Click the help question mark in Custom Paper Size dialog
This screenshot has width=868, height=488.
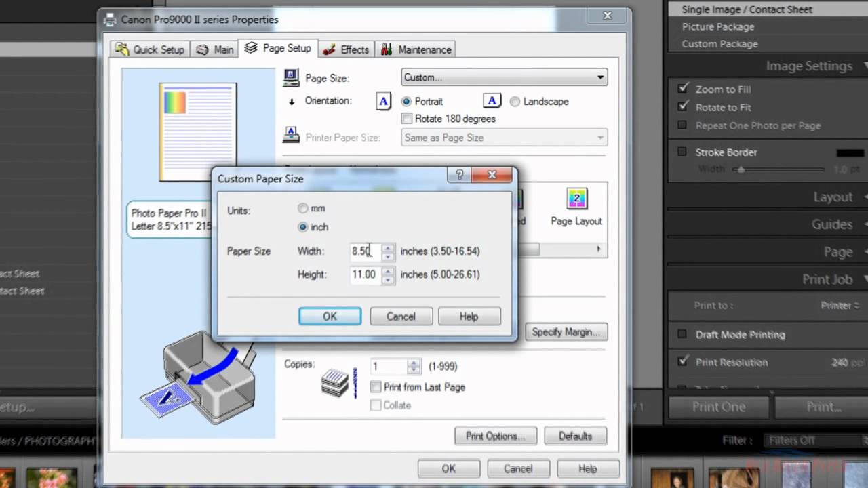tap(460, 175)
